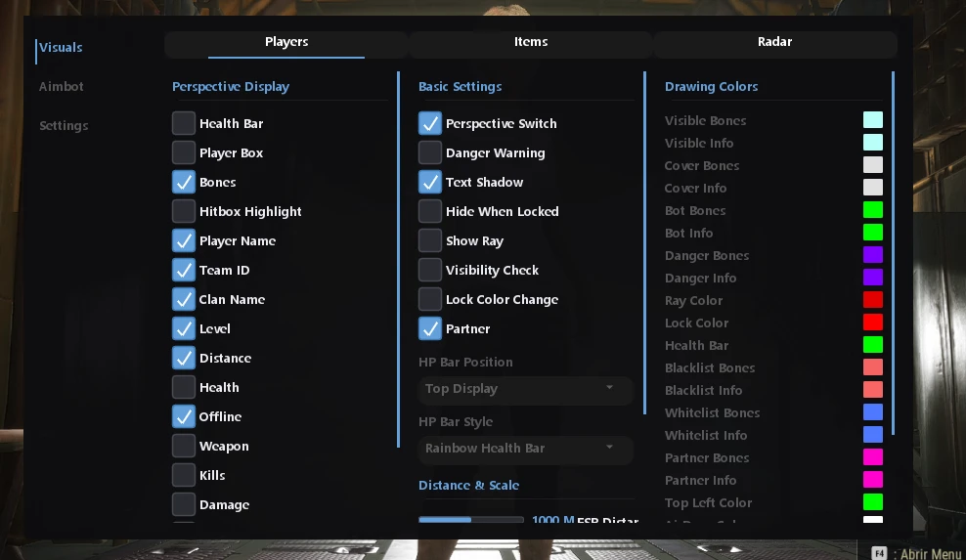Edit the Whitelist Bones blue swatch
Viewport: 966px width, 560px height.
click(873, 412)
